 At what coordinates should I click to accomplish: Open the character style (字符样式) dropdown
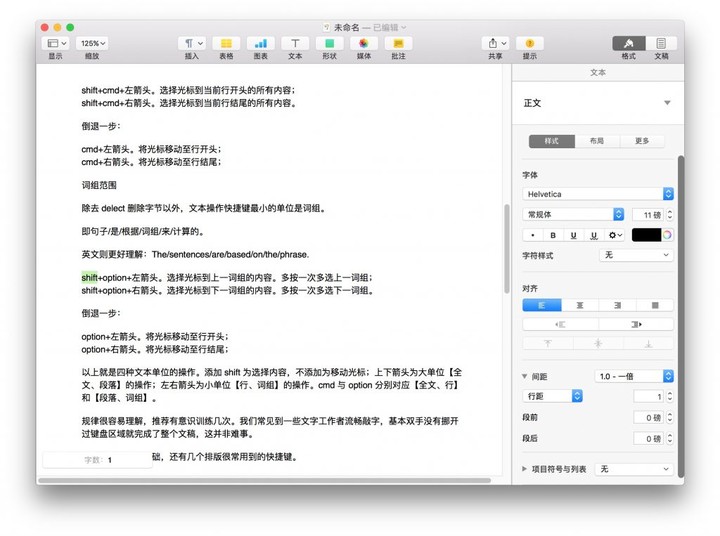636,255
